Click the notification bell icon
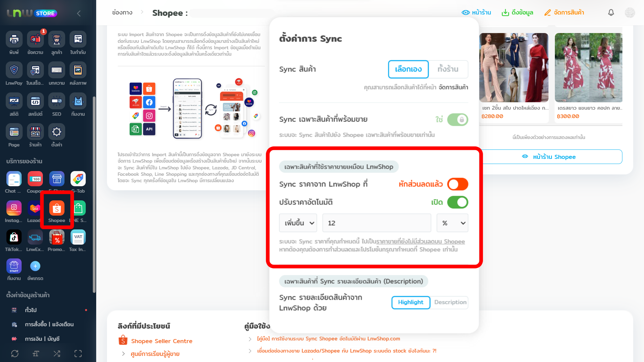 [611, 12]
